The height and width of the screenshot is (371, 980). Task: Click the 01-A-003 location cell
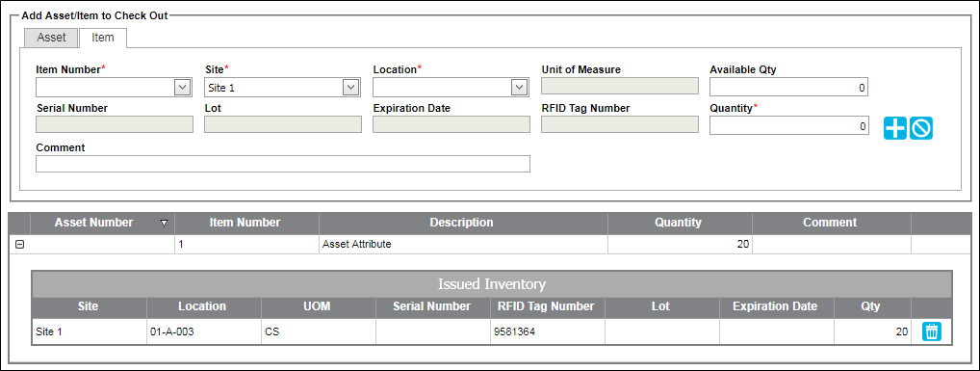point(204,331)
